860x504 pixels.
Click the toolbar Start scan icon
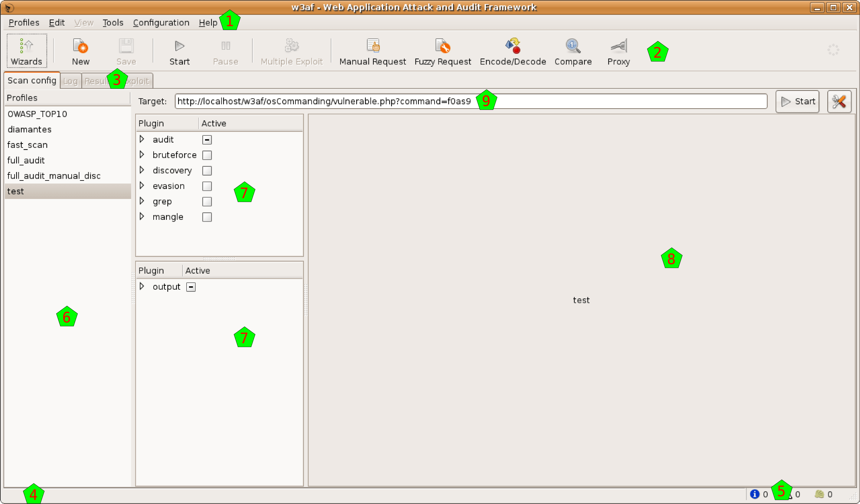179,51
